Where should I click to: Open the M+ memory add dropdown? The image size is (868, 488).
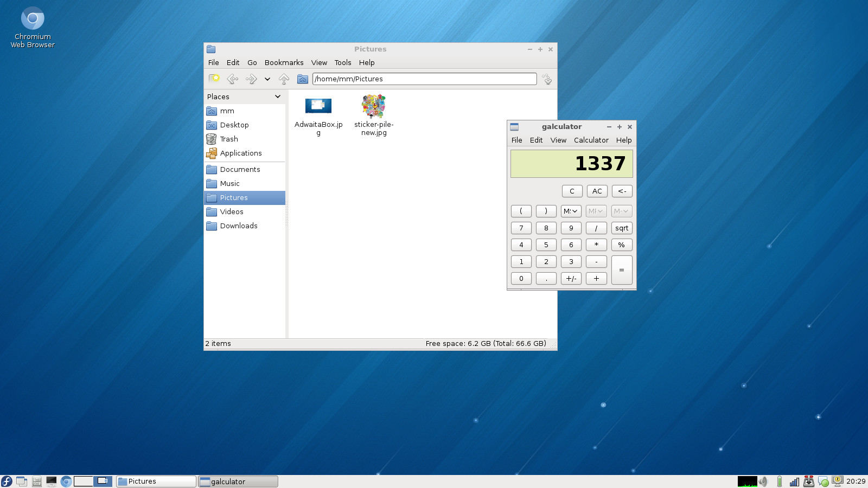point(622,211)
